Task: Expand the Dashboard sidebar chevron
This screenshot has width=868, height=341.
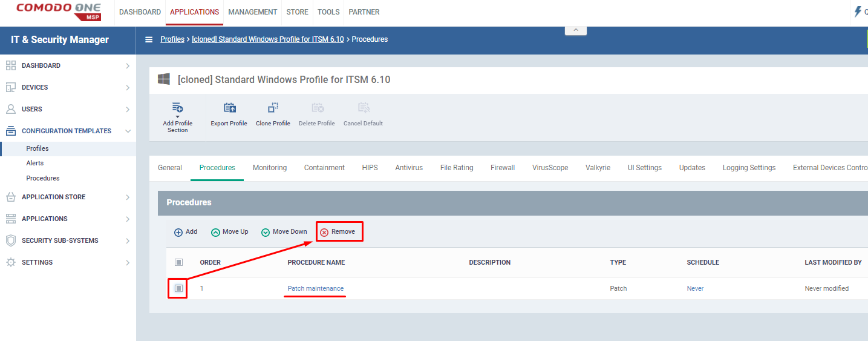Action: click(x=128, y=65)
